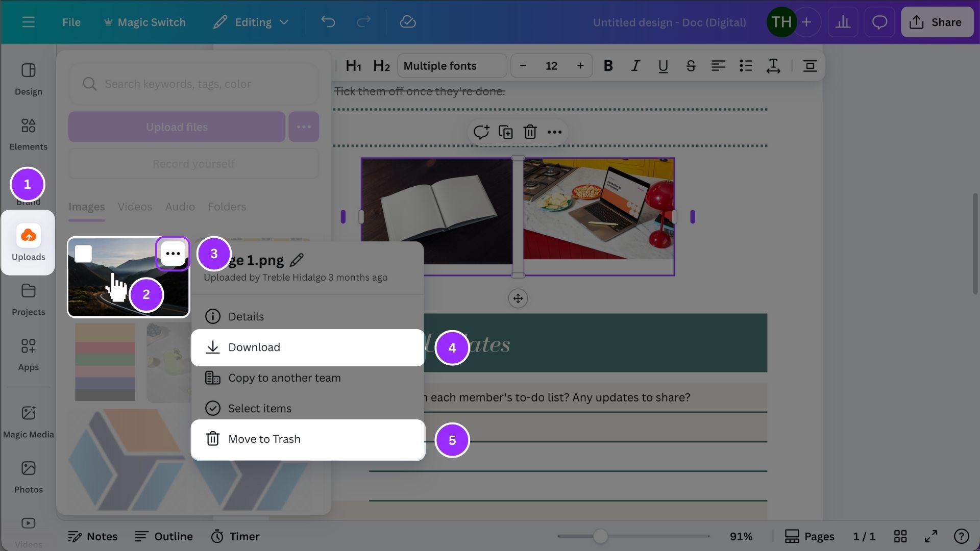Tick the landscape thumbnail checkbox

click(x=83, y=254)
